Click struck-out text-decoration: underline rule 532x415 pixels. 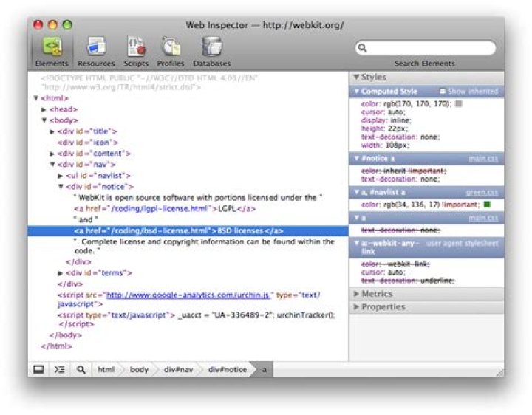pos(408,281)
